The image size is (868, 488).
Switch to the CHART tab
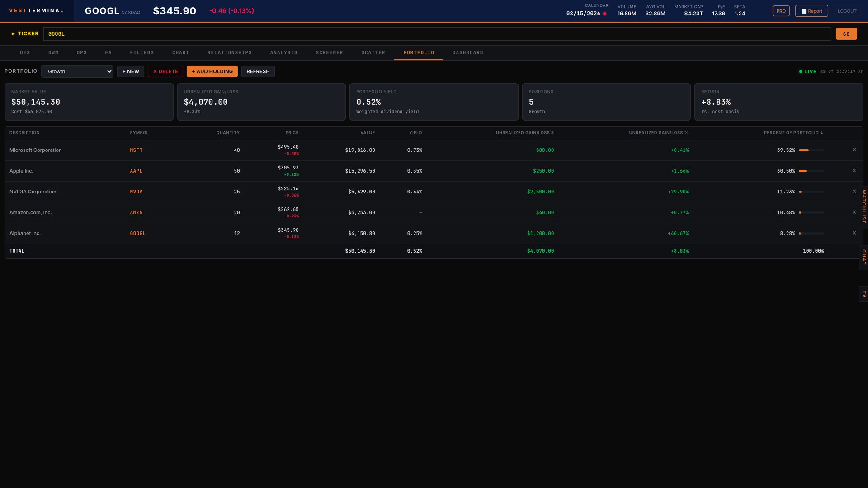[181, 53]
